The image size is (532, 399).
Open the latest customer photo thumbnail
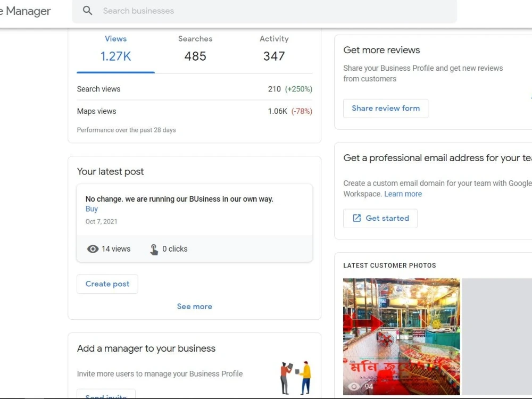click(x=401, y=337)
